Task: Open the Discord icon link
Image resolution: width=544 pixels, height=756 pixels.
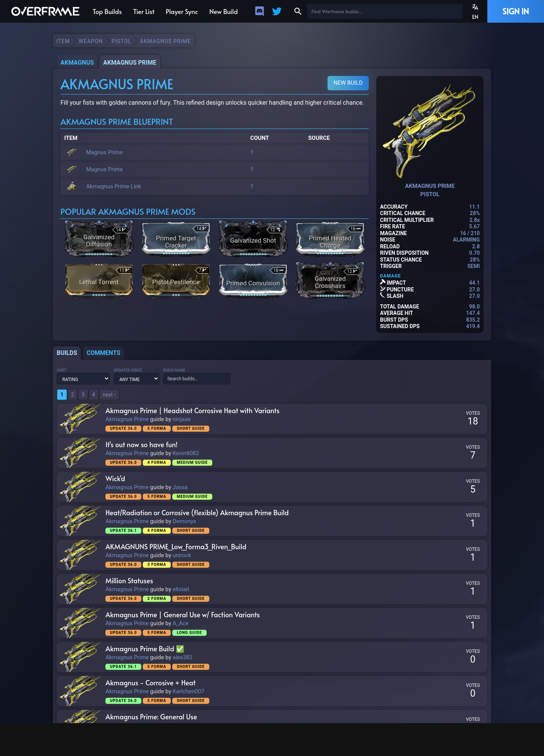Action: (x=260, y=11)
